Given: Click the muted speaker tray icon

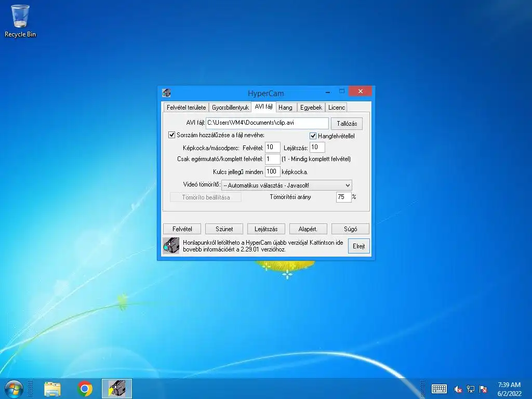Looking at the screenshot, I should pos(458,389).
